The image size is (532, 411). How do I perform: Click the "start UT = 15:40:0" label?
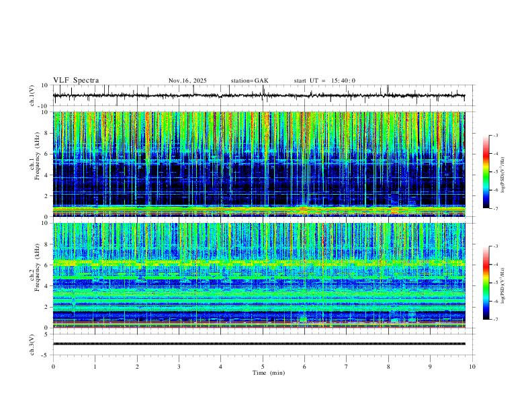pos(324,81)
